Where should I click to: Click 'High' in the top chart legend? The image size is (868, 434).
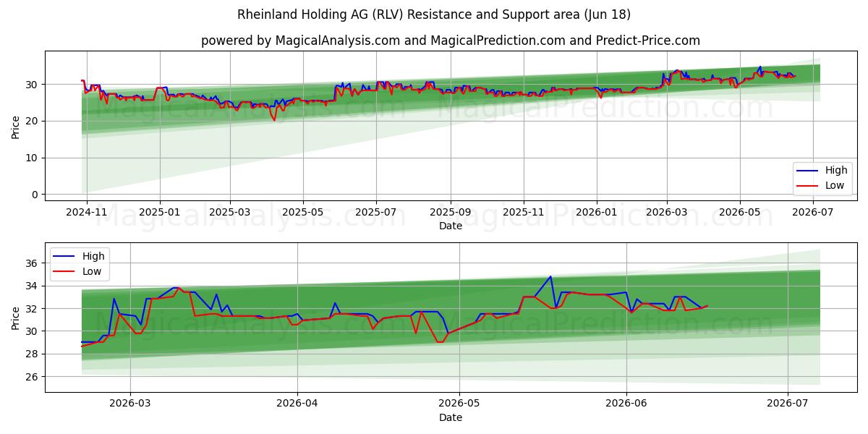pyautogui.click(x=836, y=171)
